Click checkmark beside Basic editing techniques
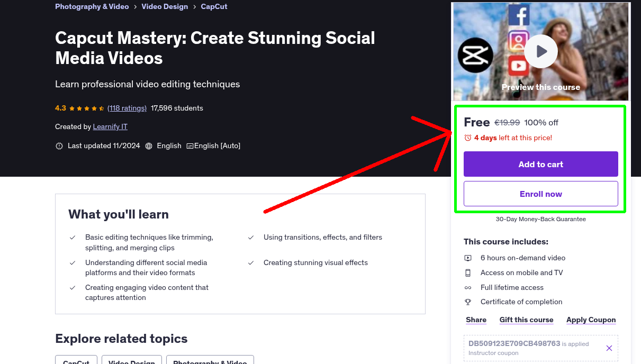Image resolution: width=641 pixels, height=364 pixels. [x=73, y=238]
